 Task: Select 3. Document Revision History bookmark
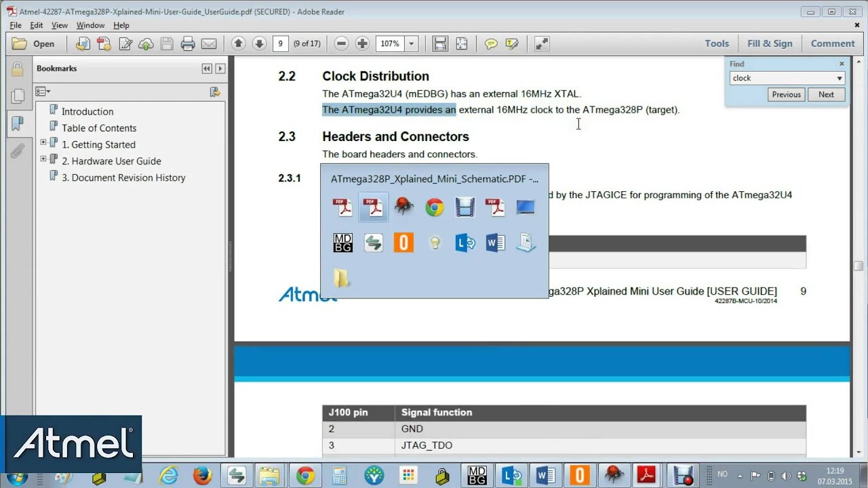coord(123,178)
